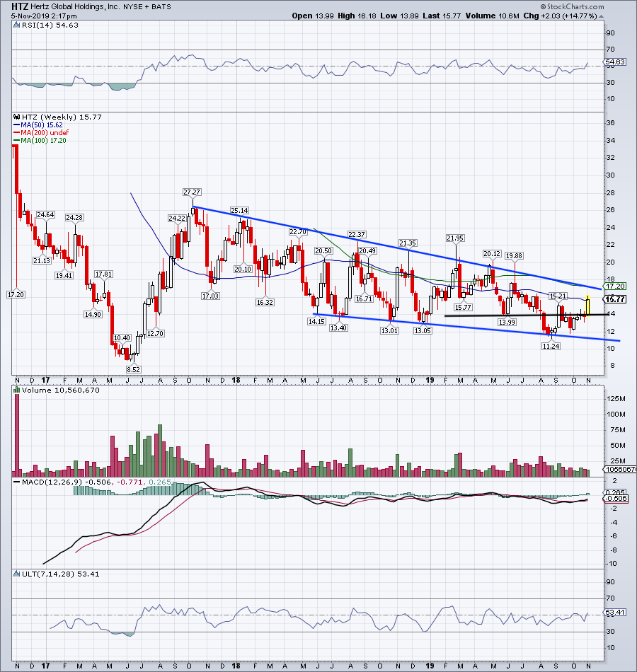Click the -0.506 MACD value tag on right axis
The height and width of the screenshot is (672, 637).
tap(616, 499)
